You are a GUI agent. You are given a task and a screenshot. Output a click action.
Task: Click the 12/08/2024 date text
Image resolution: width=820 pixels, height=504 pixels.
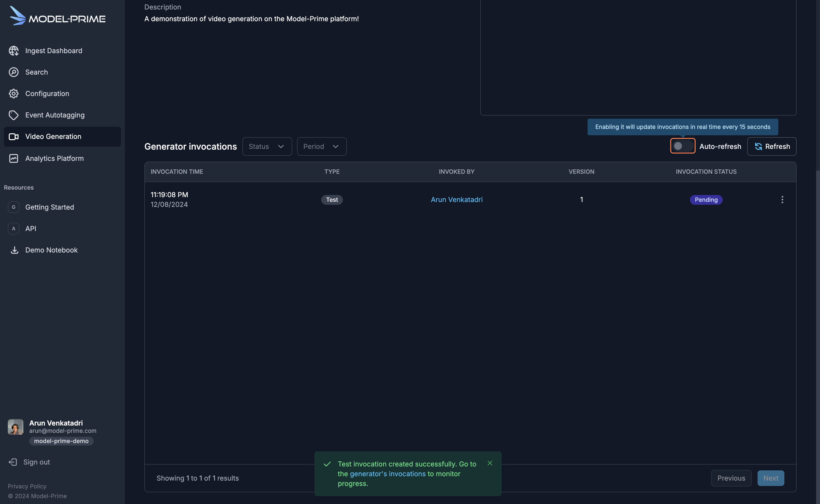(169, 204)
